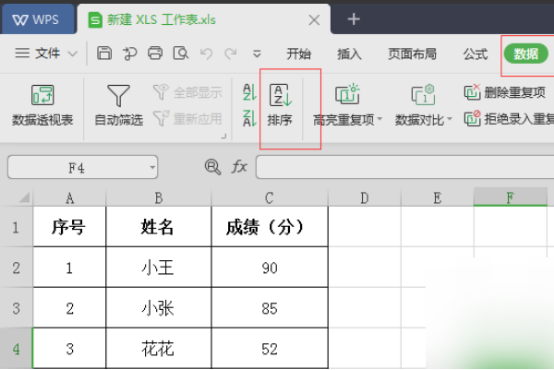This screenshot has height=370, width=554.
Task: Expand the 文件 menu dropdown arrow
Action: 73,54
